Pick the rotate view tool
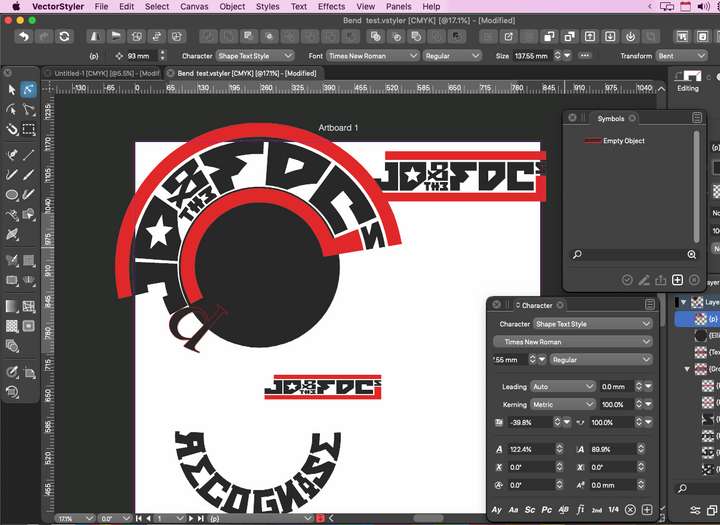Viewport: 720px width, 525px height. pyautogui.click(x=11, y=392)
